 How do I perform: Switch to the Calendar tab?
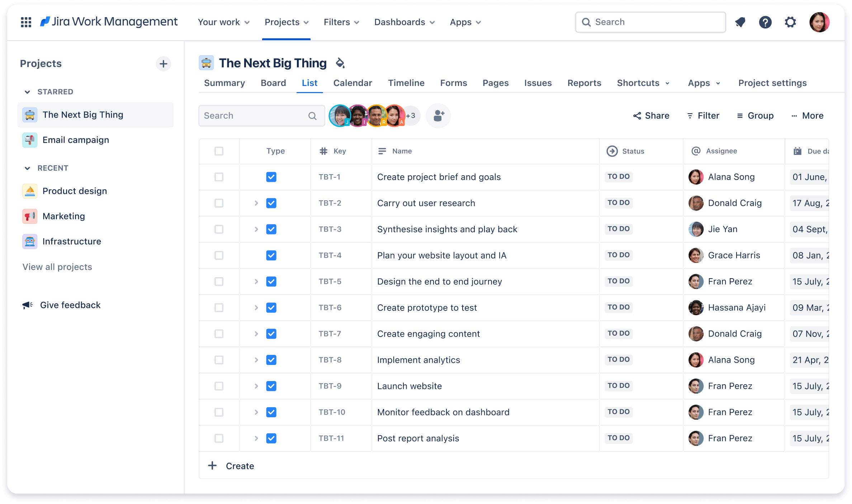(353, 83)
